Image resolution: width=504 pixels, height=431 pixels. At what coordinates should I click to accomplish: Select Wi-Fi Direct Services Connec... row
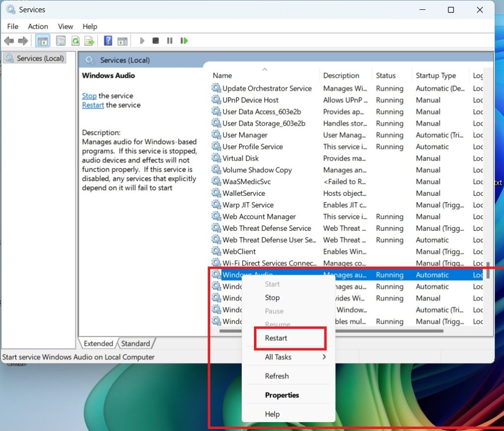(x=347, y=263)
